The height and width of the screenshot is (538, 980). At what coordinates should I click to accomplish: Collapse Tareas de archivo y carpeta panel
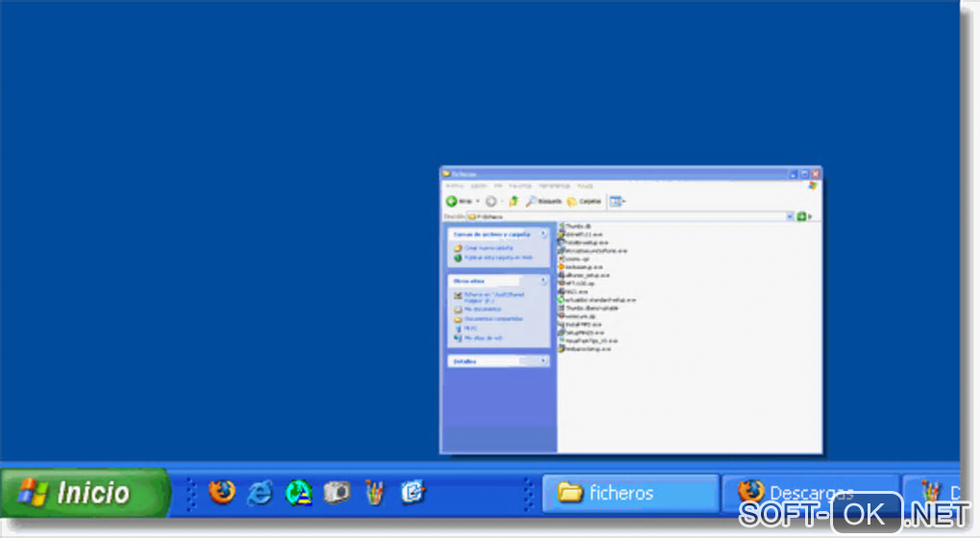pyautogui.click(x=543, y=233)
